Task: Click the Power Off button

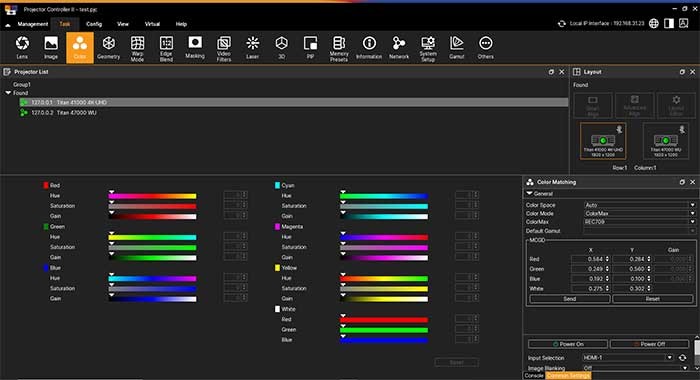Action: [x=650, y=344]
